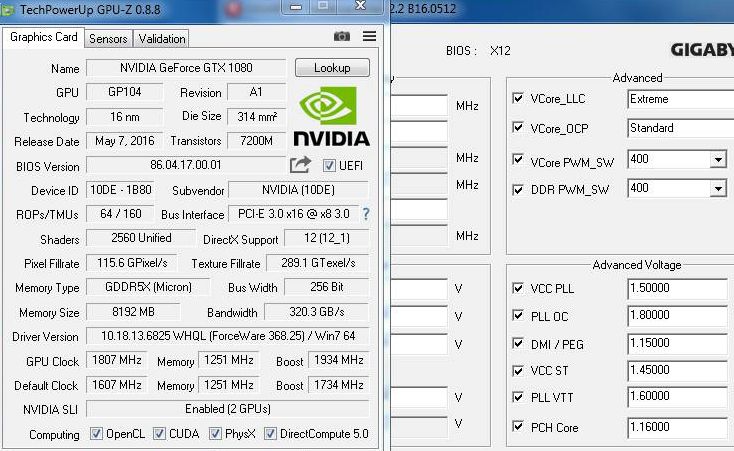Take a screenshot with the camera icon

point(342,37)
